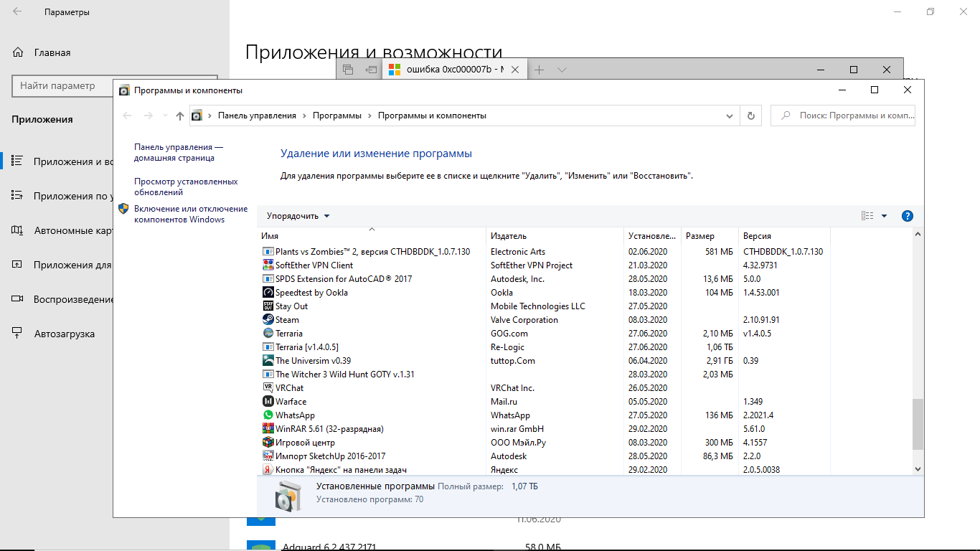Click the forward arrow in Programs window
This screenshot has height=551, width=980.
click(x=148, y=116)
